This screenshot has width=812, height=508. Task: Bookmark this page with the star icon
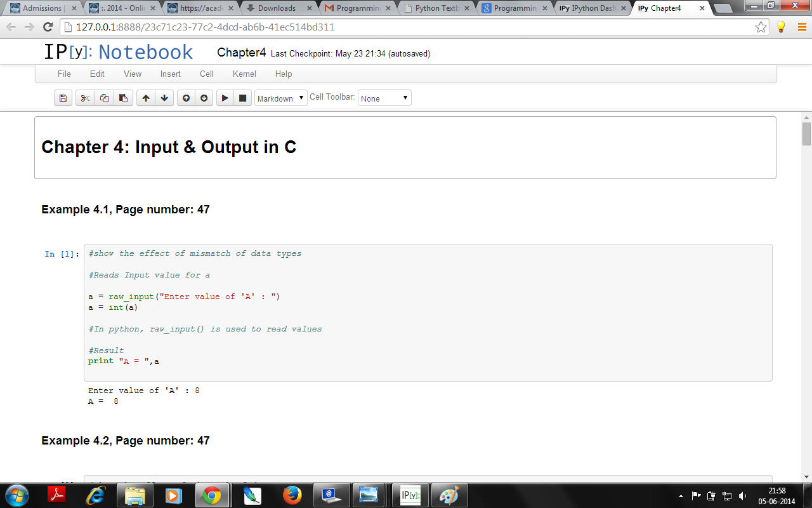click(761, 27)
